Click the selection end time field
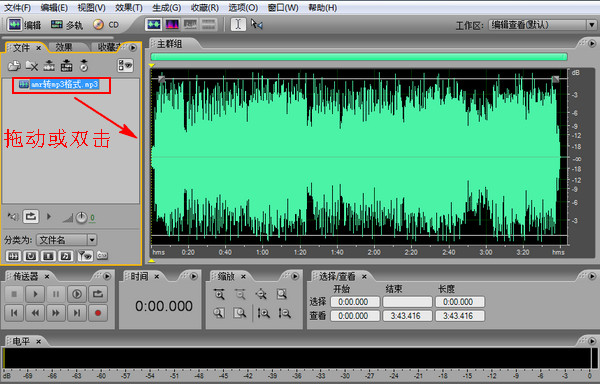The height and width of the screenshot is (384, 600). coord(408,302)
